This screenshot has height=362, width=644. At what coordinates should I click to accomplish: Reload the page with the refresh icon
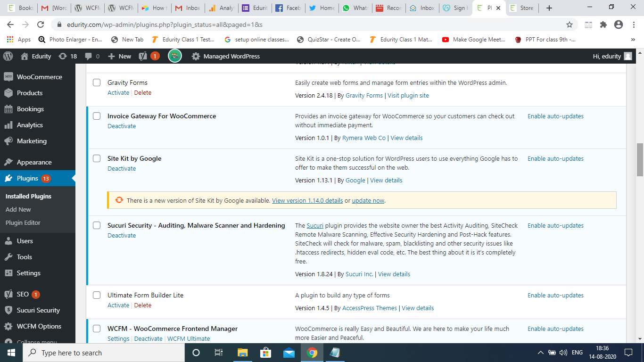[41, 25]
